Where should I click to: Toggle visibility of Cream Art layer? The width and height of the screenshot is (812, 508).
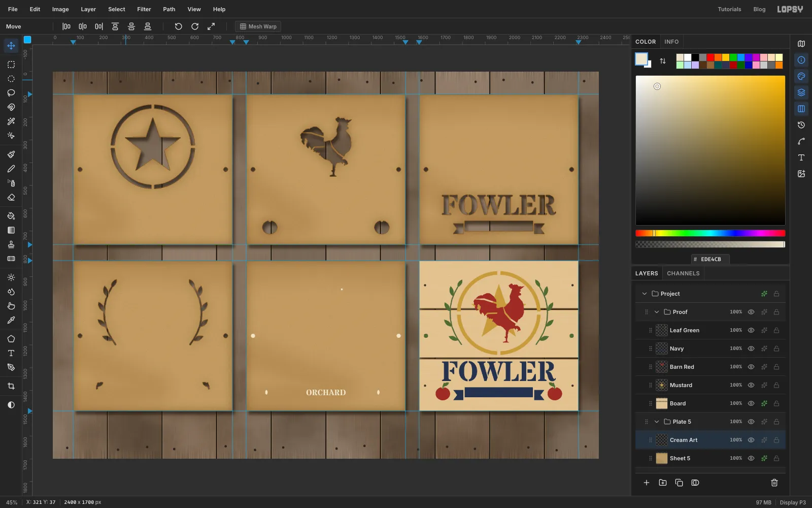tap(751, 440)
